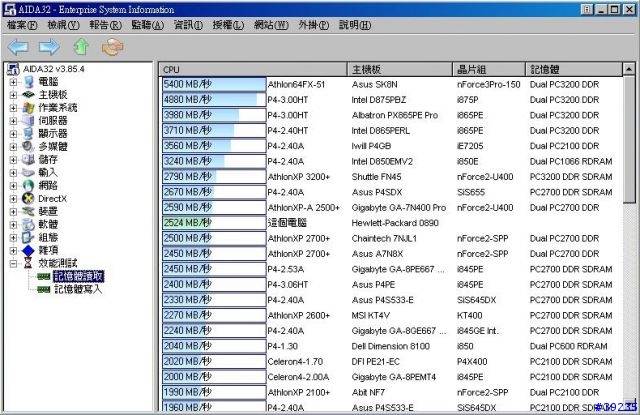Click the green 2524 MB/秒 result bar
Viewport: 640px width, 415px height.
214,223
